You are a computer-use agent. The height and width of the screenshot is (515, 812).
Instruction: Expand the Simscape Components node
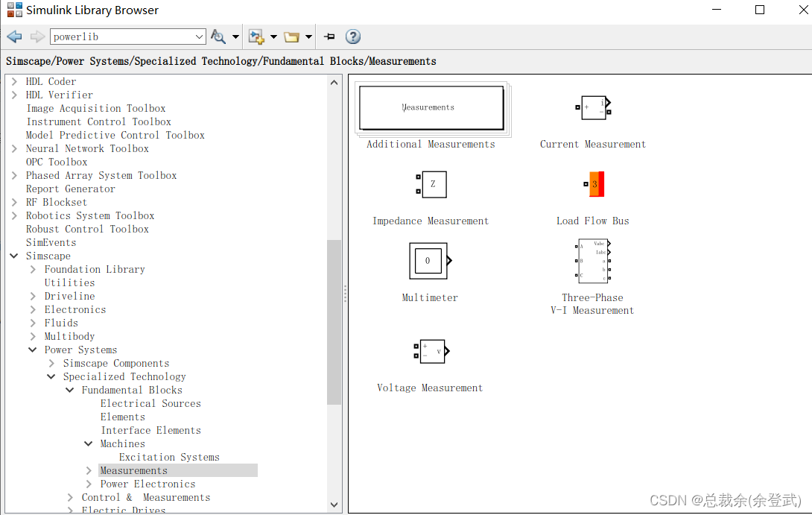[52, 363]
